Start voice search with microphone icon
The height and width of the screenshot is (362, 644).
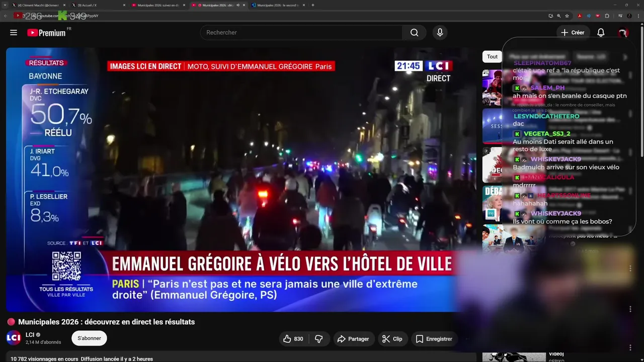[440, 33]
